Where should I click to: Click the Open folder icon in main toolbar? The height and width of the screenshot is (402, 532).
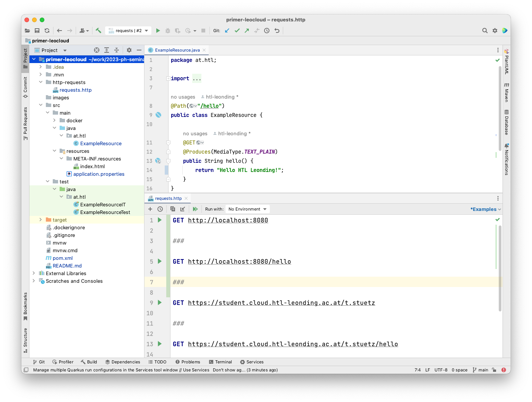27,31
